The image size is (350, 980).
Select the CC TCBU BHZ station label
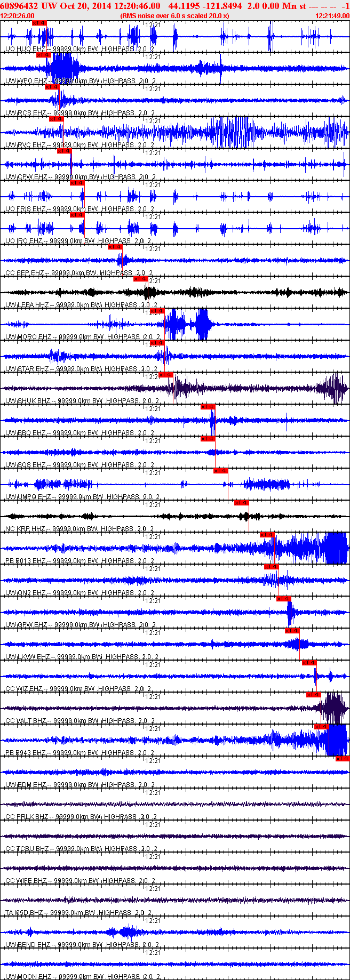point(27,849)
